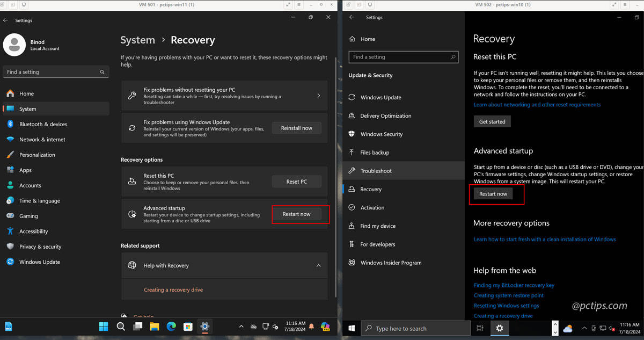Click Get started under Reset this PC

click(492, 121)
